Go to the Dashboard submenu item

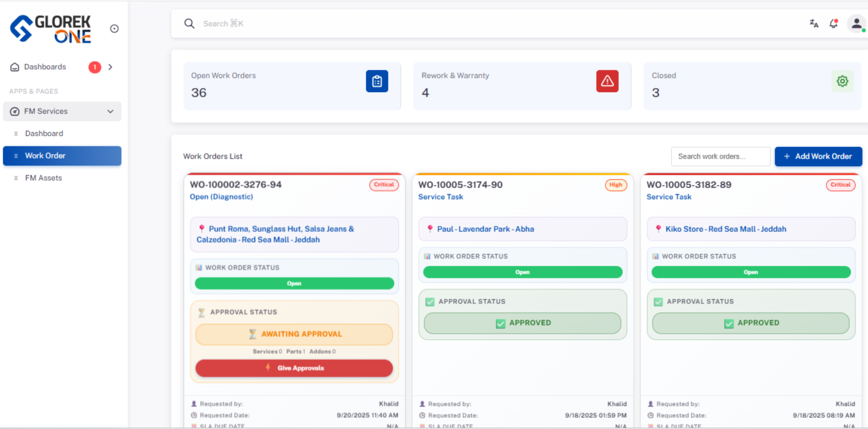[44, 133]
